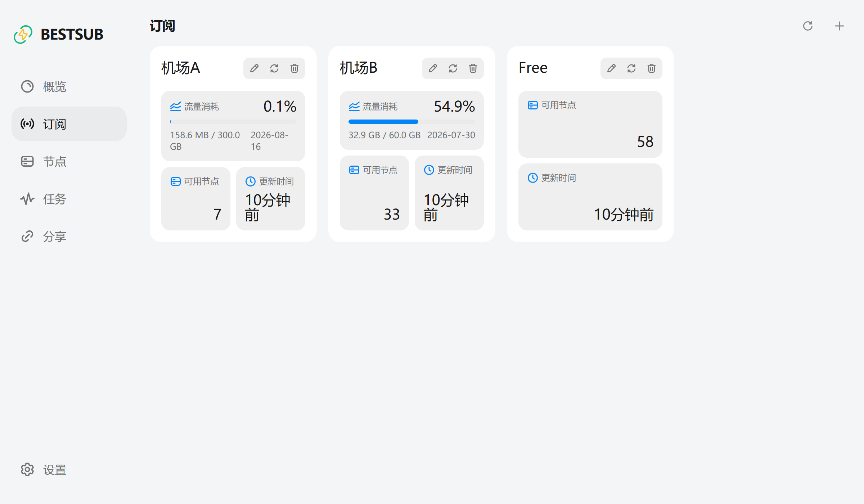
Task: Refresh the 机场A subscription
Action: pos(274,68)
